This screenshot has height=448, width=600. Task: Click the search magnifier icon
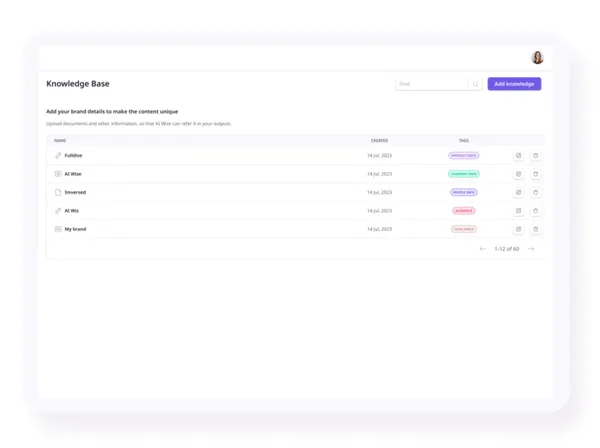click(x=475, y=84)
